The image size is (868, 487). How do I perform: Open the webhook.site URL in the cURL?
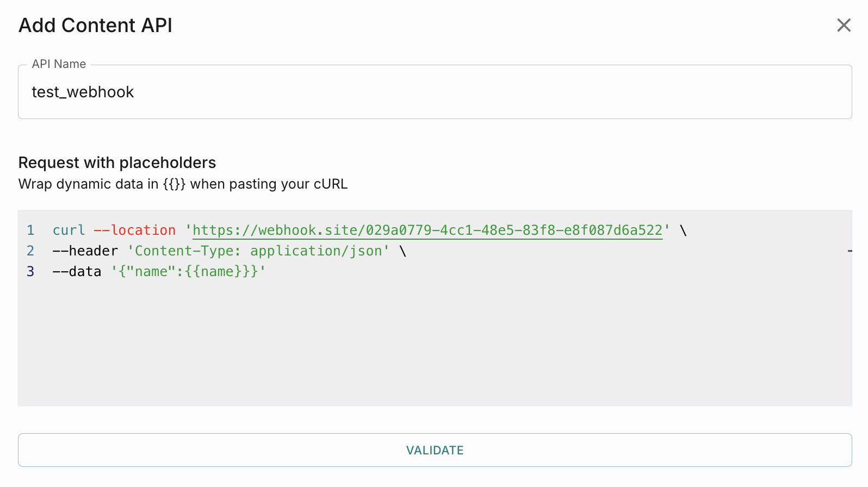(427, 230)
